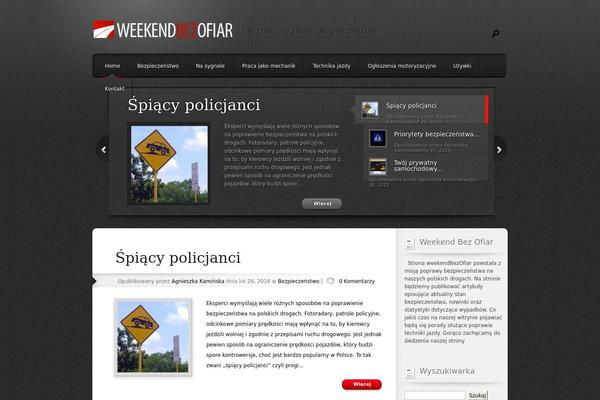Open the Home menu item
This screenshot has width=600, height=400.
point(112,66)
